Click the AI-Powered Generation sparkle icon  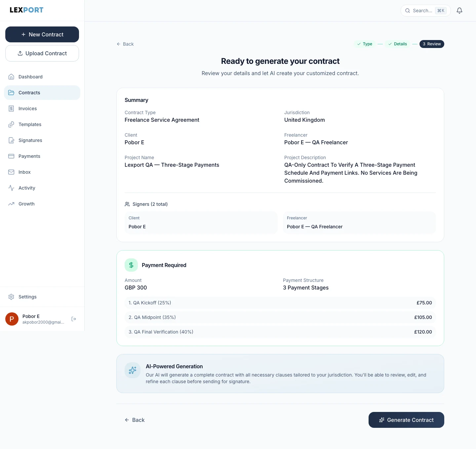(133, 370)
